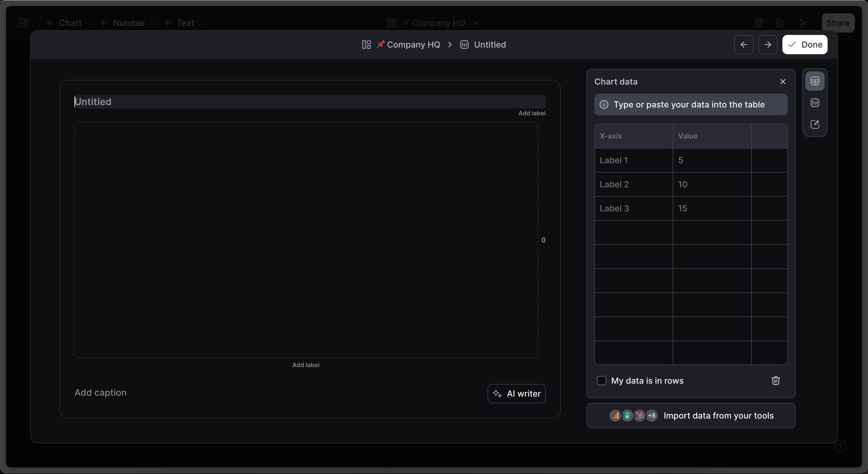Add label at top right of chart
Viewport: 868px width, 474px height.
(x=531, y=114)
